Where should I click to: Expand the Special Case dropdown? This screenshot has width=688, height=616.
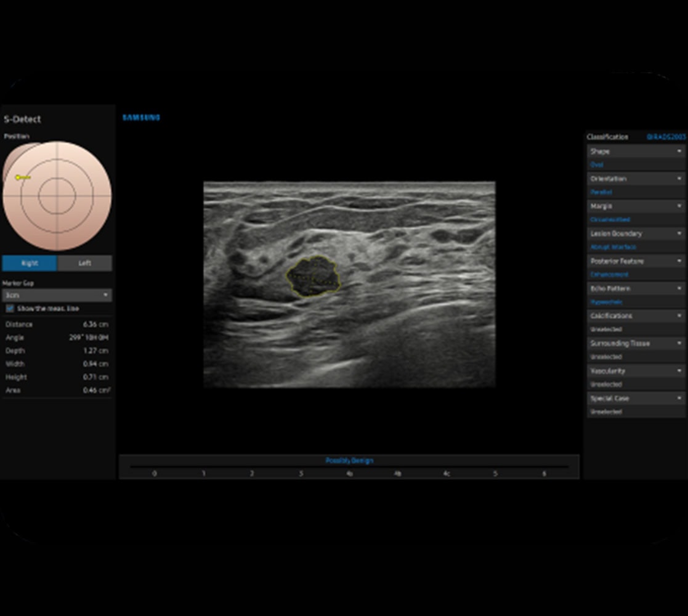[636, 399]
